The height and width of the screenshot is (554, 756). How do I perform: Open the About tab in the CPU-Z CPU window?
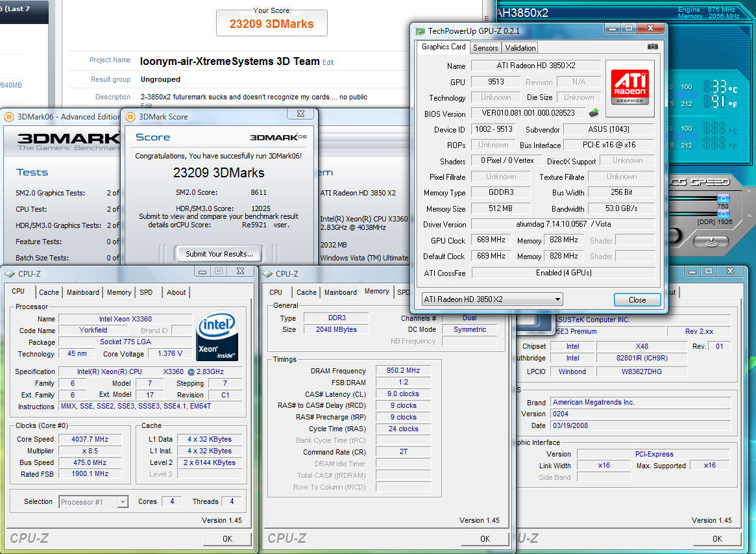[x=176, y=292]
